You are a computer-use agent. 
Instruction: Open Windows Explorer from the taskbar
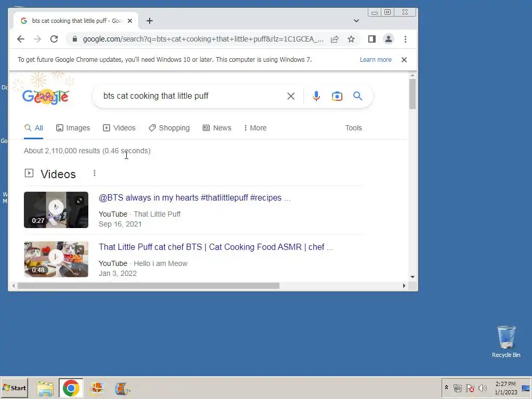click(x=45, y=388)
